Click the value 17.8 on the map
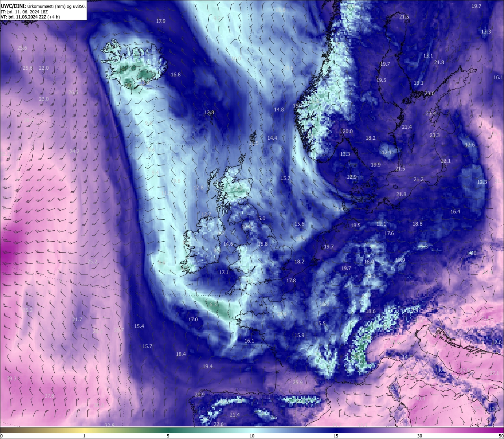The height and width of the screenshot is (439, 504). (291, 281)
